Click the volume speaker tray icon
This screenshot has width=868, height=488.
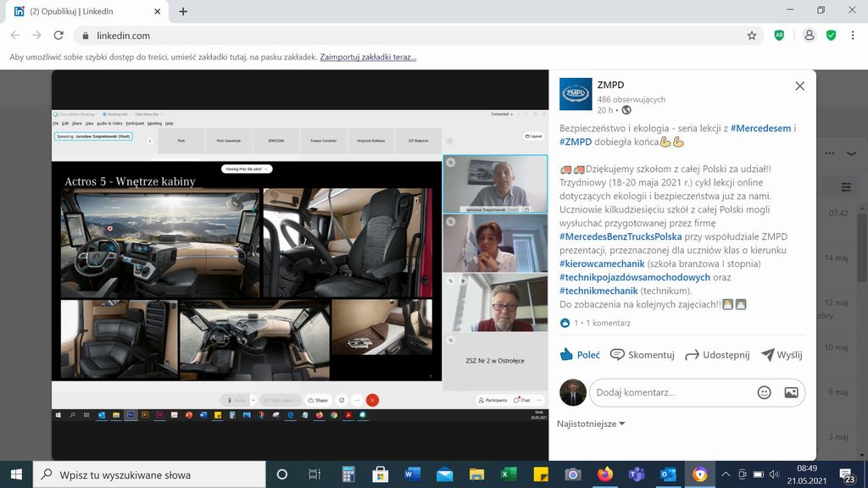[774, 474]
